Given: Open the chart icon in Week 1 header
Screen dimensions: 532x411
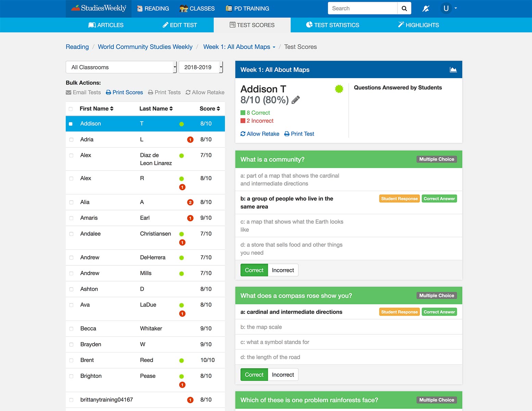Looking at the screenshot, I should [x=453, y=70].
